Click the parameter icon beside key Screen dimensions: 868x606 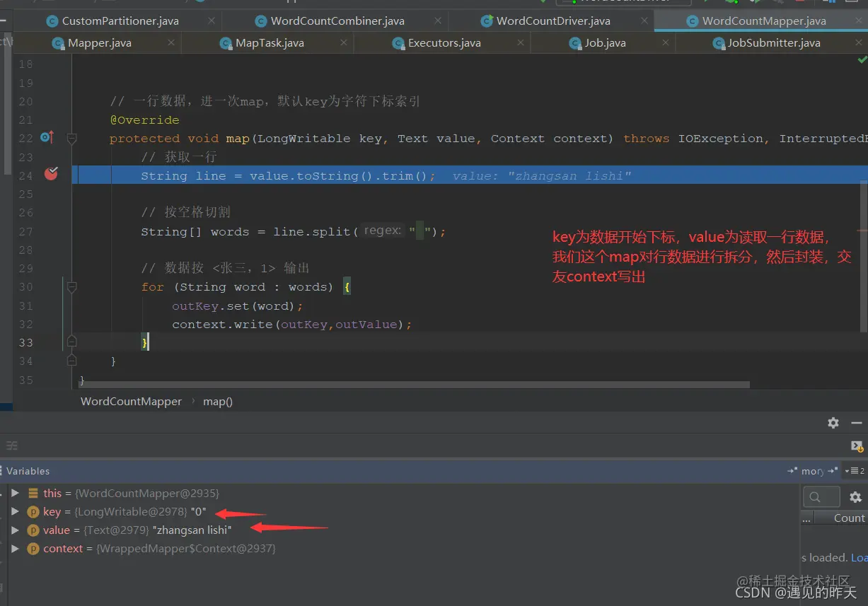coord(33,512)
